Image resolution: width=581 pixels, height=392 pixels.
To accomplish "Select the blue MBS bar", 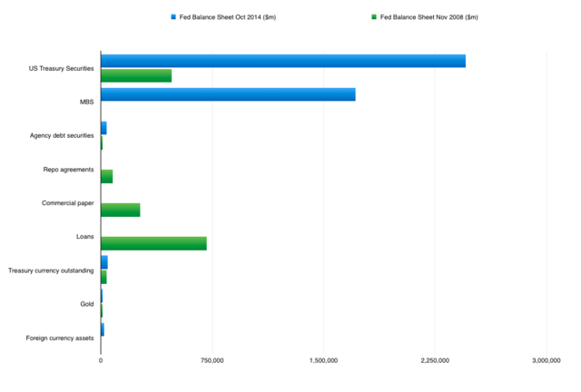I will [x=227, y=94].
